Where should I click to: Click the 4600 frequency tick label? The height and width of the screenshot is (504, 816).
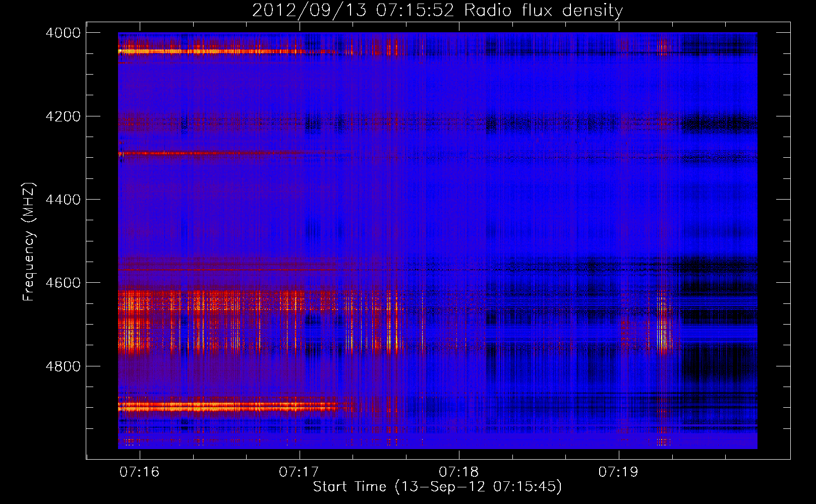point(63,283)
